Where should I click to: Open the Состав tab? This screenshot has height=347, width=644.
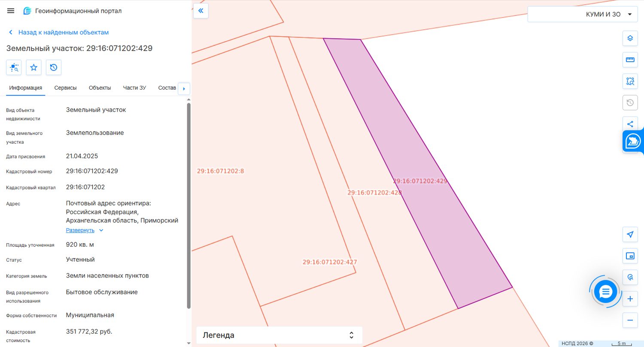[x=167, y=88]
